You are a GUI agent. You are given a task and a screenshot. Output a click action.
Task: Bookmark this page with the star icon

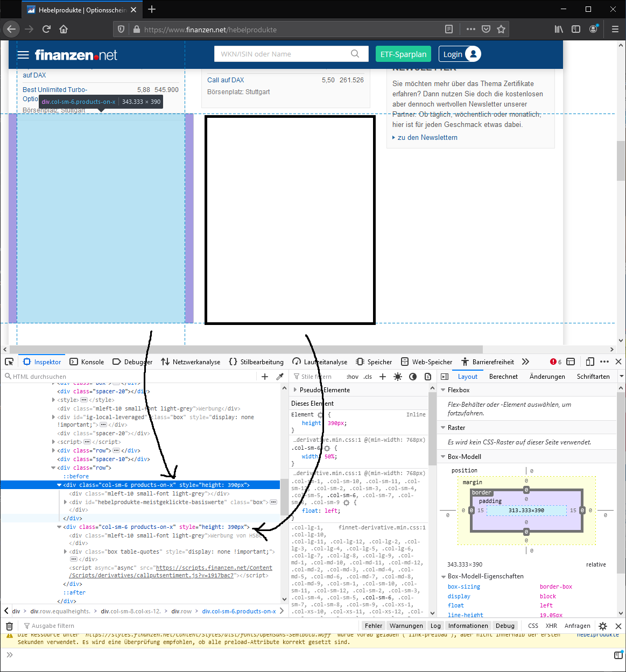(x=501, y=29)
